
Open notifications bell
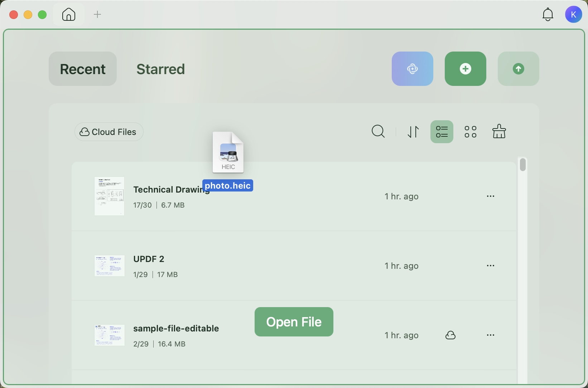(x=548, y=15)
